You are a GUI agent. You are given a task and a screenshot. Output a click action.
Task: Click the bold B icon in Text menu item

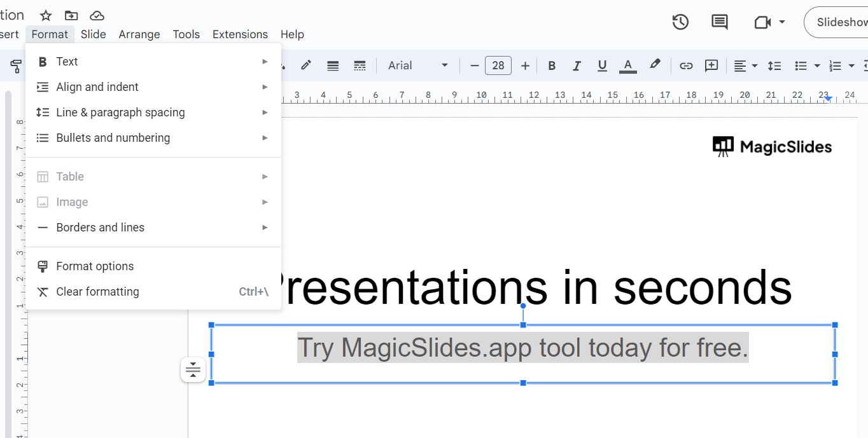tap(43, 62)
